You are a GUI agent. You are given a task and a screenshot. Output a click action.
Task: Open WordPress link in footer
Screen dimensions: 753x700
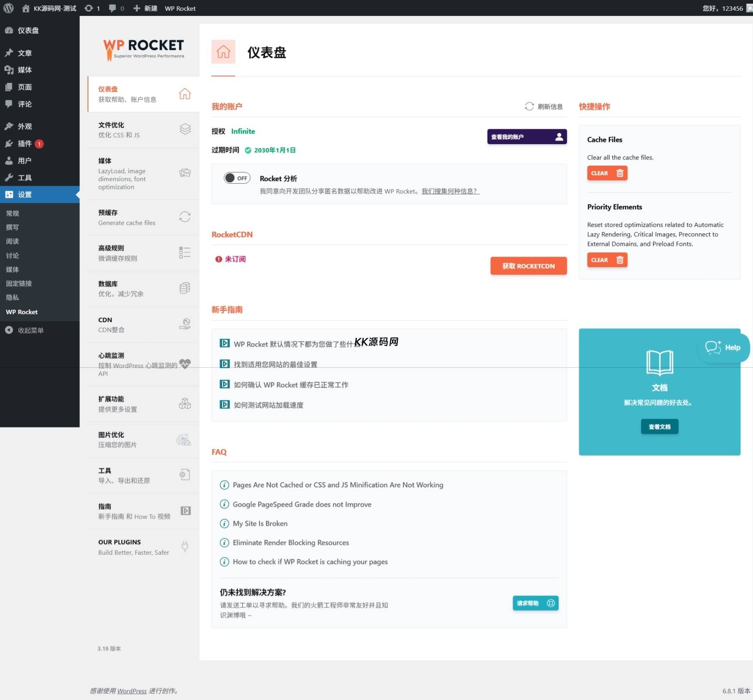(132, 691)
